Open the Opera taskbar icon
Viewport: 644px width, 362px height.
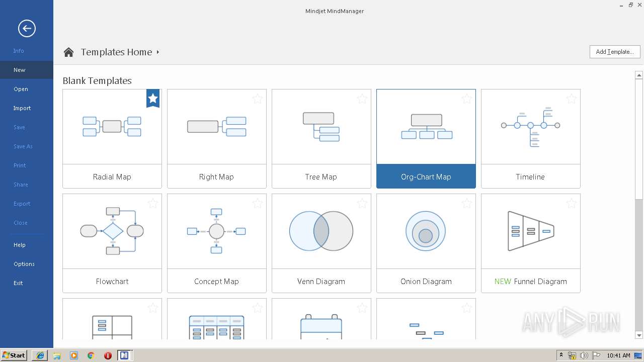click(108, 355)
